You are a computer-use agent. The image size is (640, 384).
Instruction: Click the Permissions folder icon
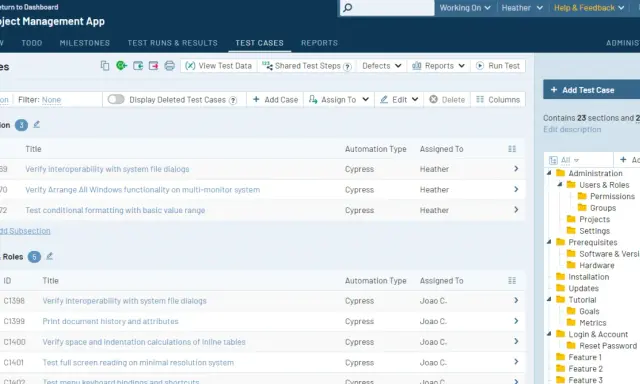(x=582, y=196)
